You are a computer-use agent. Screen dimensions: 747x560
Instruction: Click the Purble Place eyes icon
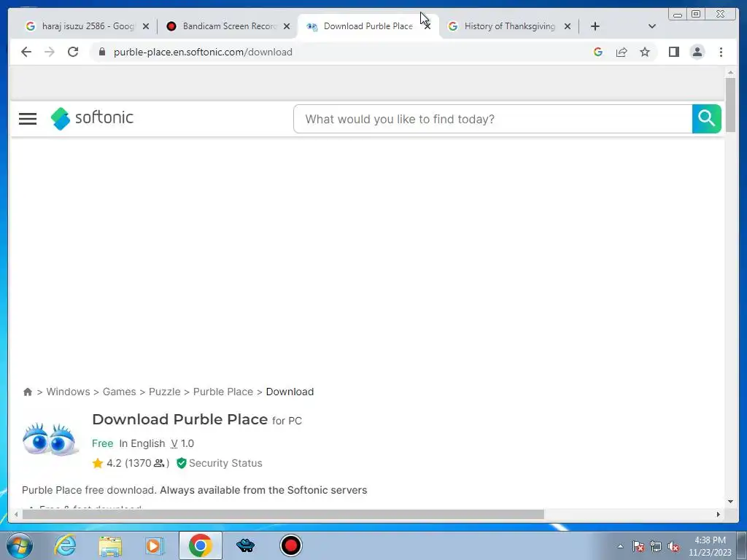point(50,440)
